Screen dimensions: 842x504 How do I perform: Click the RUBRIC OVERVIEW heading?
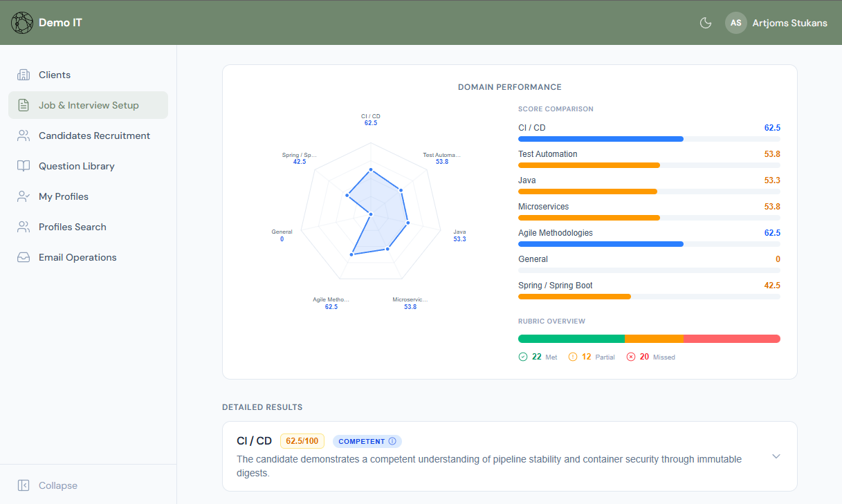pyautogui.click(x=551, y=321)
